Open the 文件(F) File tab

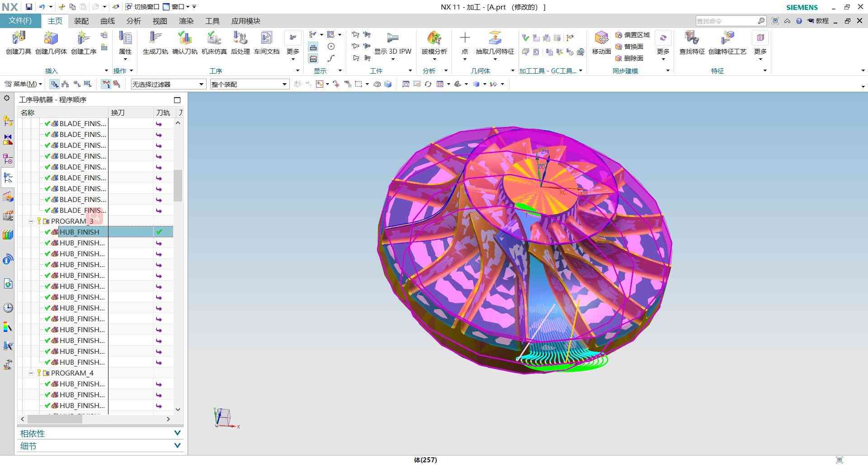(x=20, y=21)
